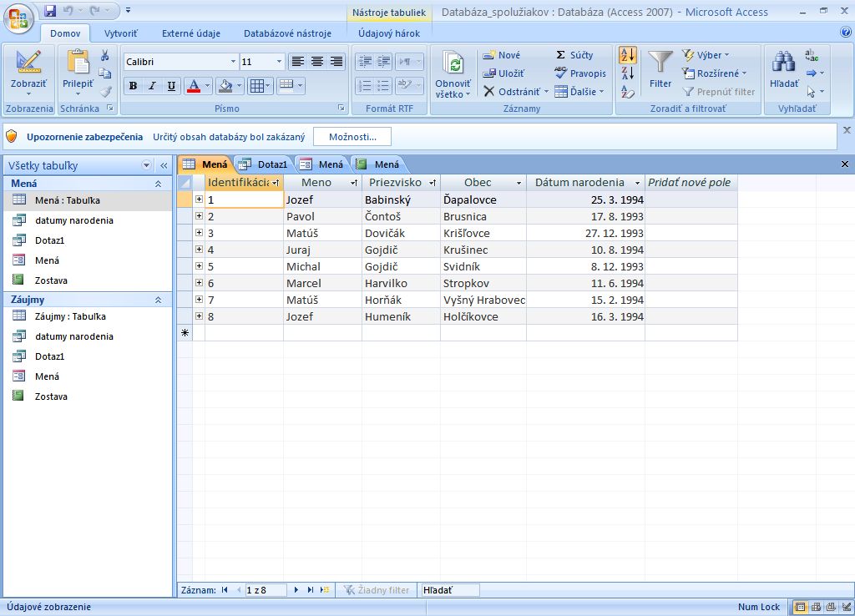Click Súčty totals button
Viewport: 855px width, 616px height.
click(574, 55)
